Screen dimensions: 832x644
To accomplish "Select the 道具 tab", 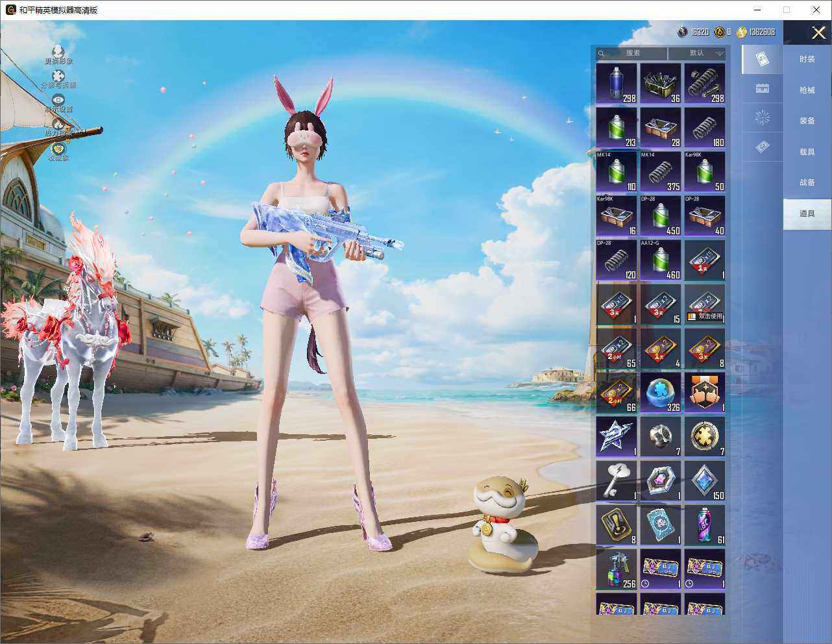I will click(x=807, y=214).
